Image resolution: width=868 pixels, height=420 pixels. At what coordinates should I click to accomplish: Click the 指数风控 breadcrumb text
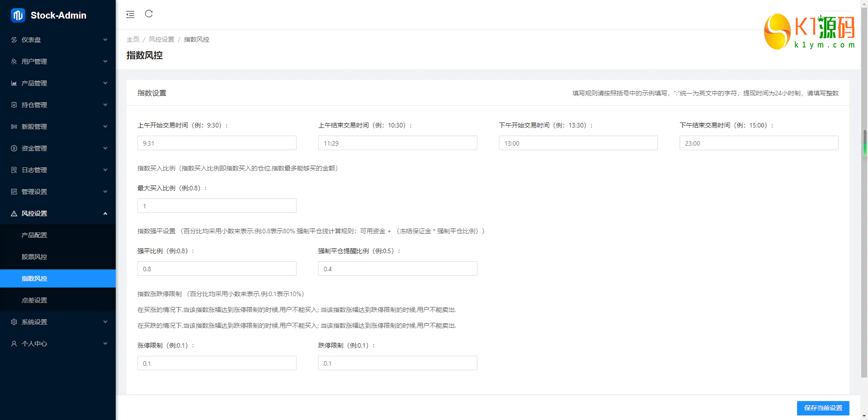tap(197, 40)
